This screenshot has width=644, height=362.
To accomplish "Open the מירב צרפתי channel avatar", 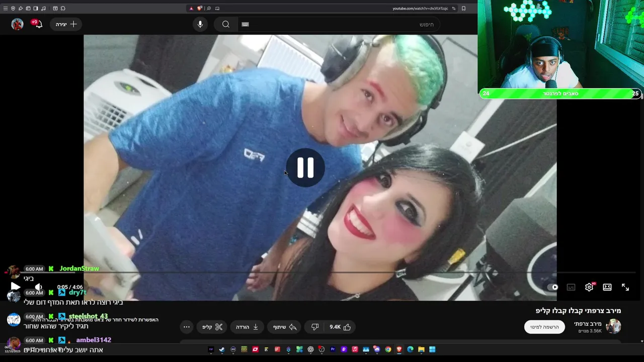I will pyautogui.click(x=613, y=326).
